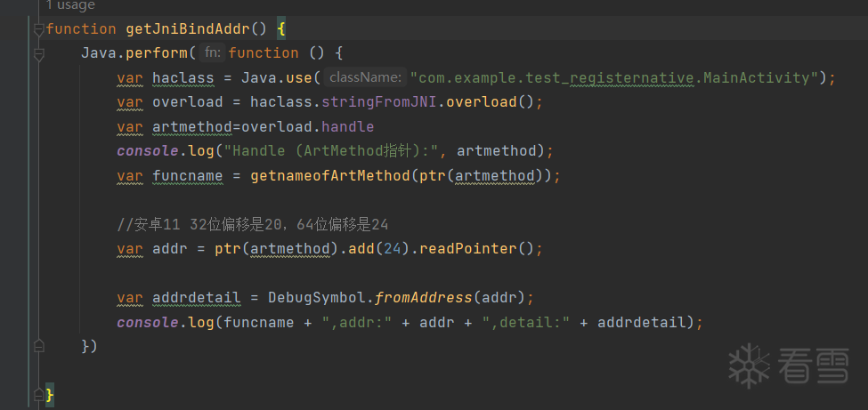Collapse the Java.perform callback fold marker
868x410 pixels.
38,54
